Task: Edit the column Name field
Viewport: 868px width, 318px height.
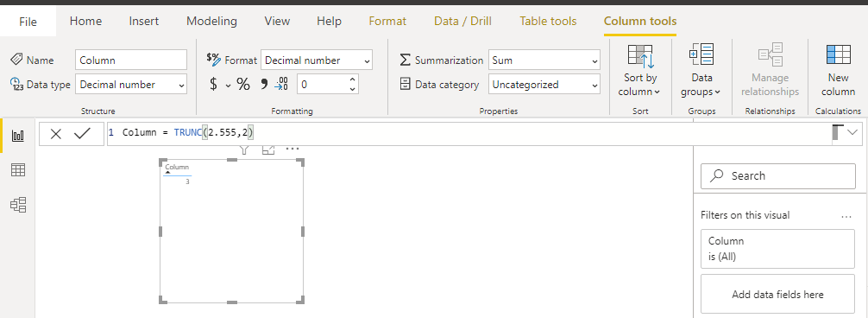Action: coord(131,60)
